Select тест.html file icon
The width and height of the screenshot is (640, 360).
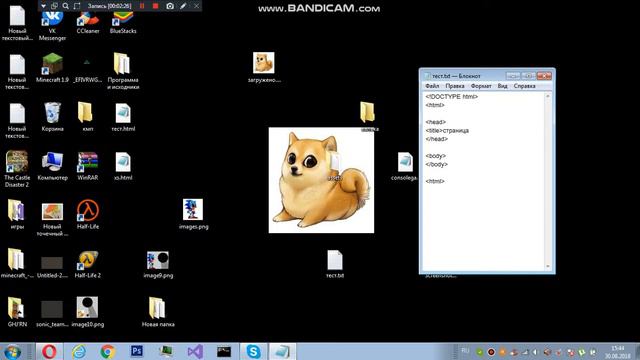click(123, 117)
